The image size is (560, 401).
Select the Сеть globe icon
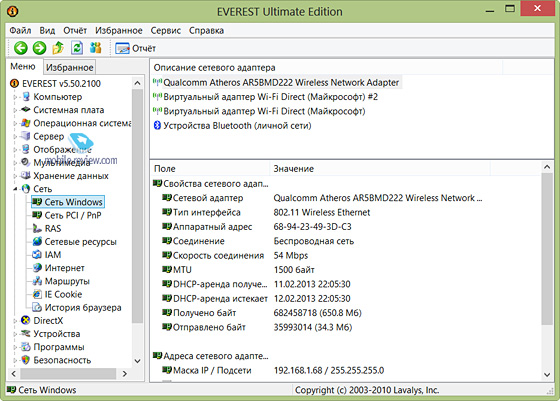(x=26, y=189)
